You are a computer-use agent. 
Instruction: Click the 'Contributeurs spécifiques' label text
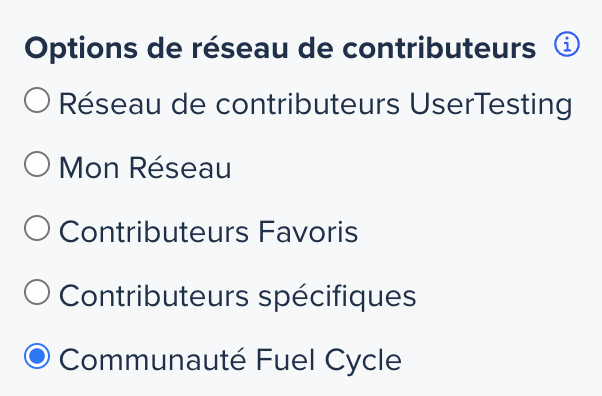coord(238,297)
